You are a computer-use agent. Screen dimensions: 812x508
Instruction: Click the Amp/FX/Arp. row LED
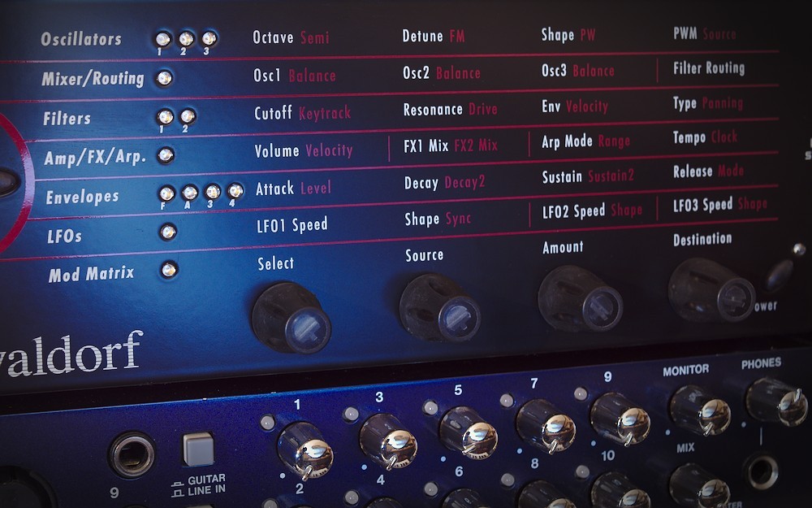(x=166, y=154)
